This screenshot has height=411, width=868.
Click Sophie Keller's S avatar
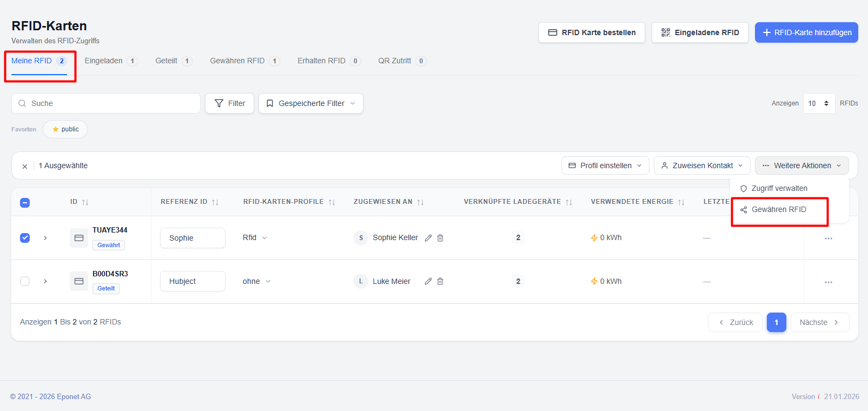coord(361,238)
